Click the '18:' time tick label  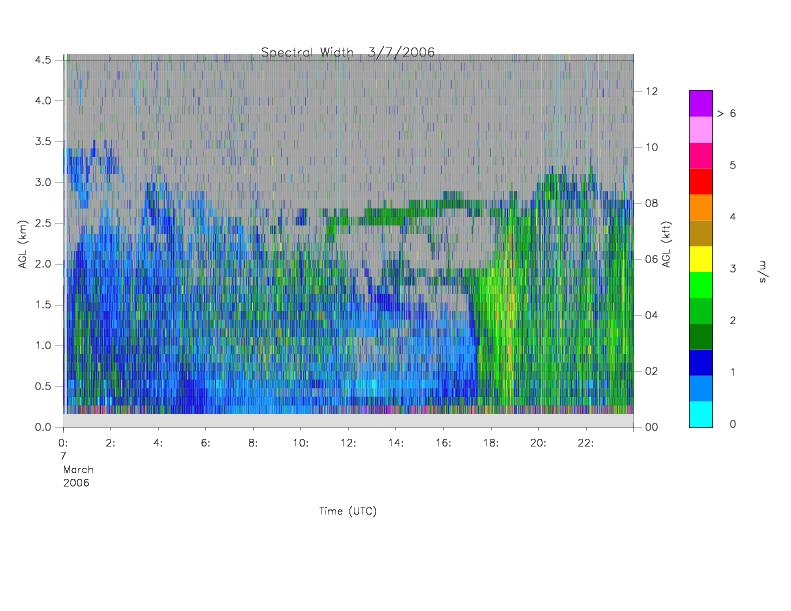(x=491, y=443)
